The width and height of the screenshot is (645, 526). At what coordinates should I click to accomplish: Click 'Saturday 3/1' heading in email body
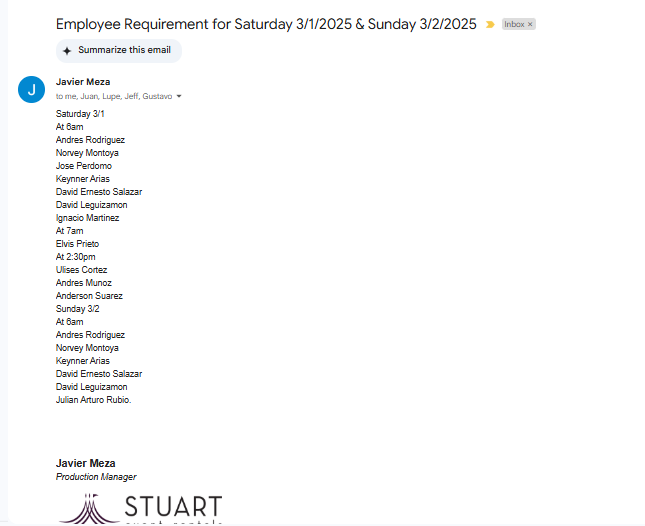(x=80, y=114)
